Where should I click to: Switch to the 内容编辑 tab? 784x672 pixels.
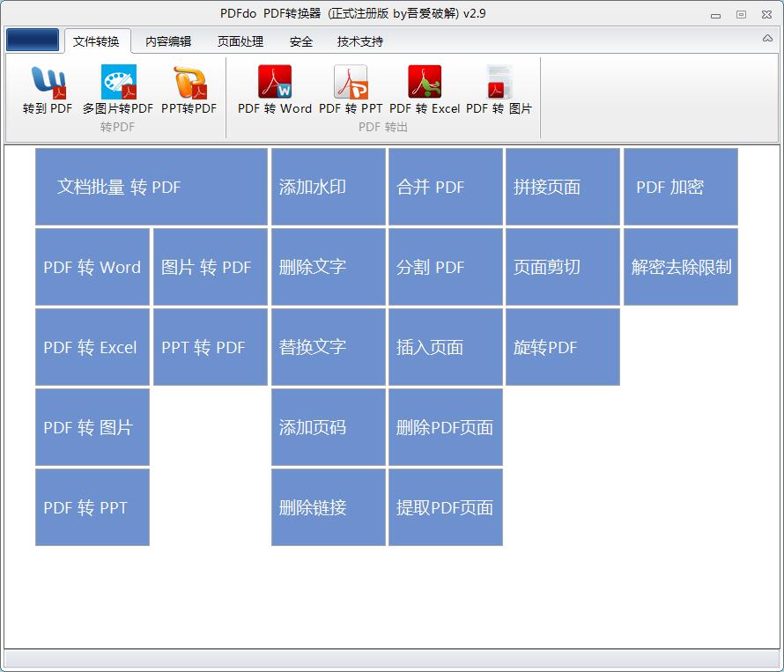[x=168, y=41]
